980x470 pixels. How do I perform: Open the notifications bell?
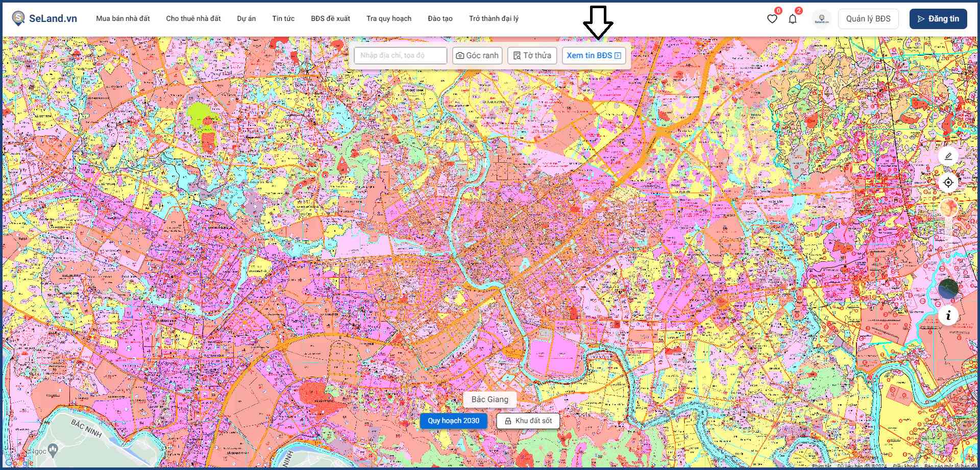(x=792, y=19)
